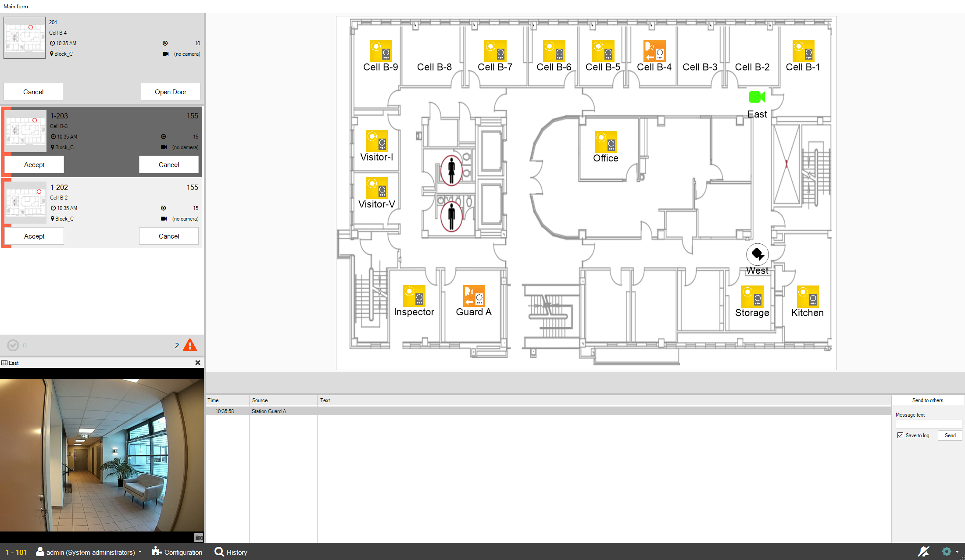Toggle the Save to log checkbox

pos(901,435)
